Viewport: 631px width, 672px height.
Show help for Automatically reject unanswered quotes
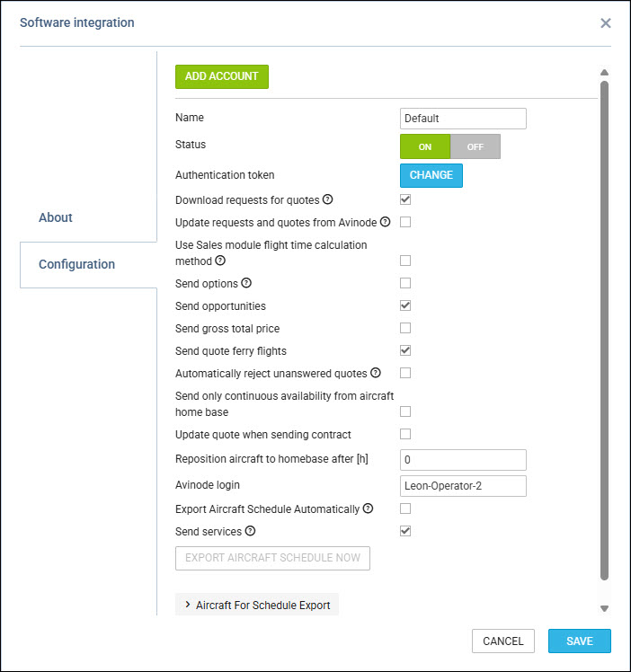(x=376, y=373)
